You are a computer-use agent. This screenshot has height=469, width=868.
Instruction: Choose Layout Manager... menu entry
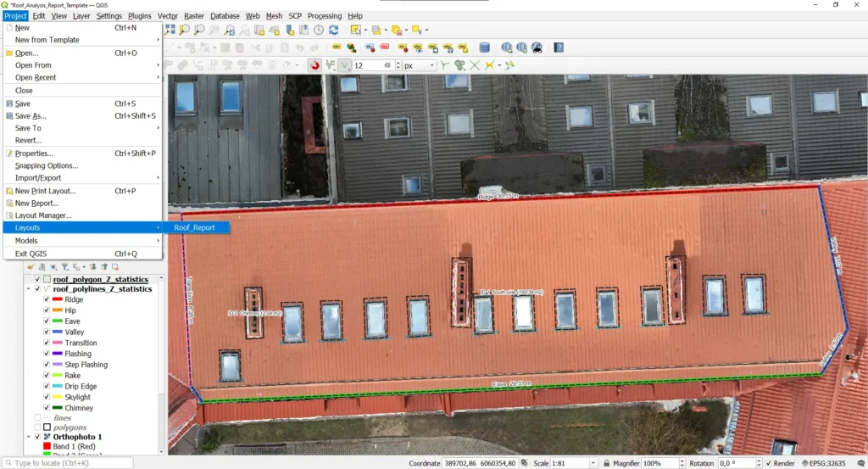[x=82, y=215]
